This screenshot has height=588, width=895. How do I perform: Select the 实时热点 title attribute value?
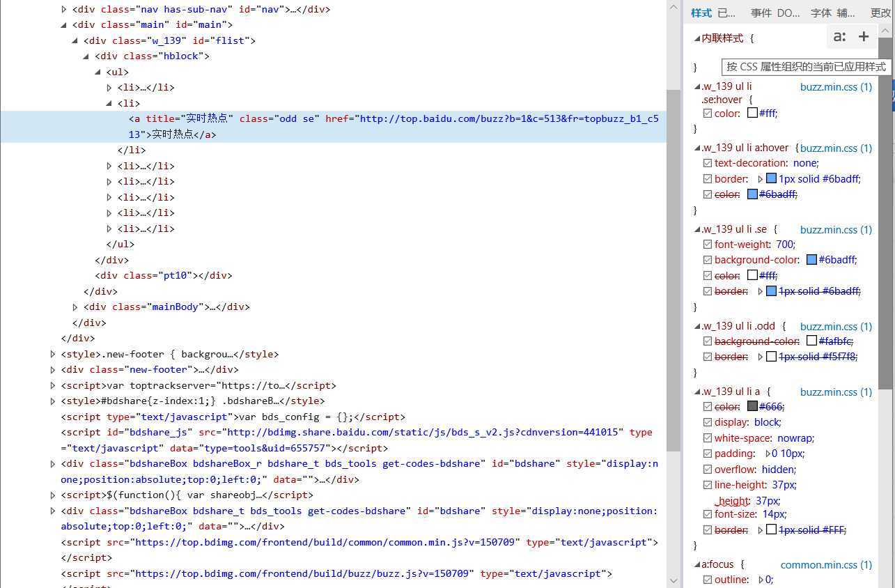(207, 118)
